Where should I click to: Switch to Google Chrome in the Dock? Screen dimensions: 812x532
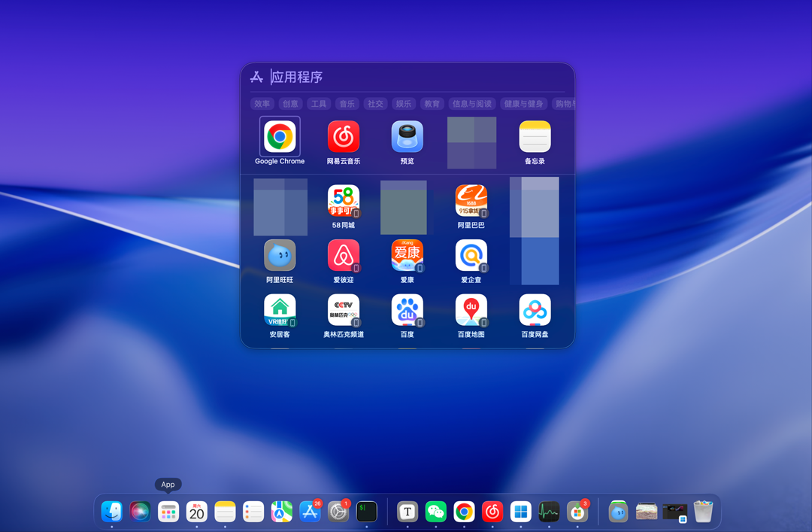(x=464, y=512)
